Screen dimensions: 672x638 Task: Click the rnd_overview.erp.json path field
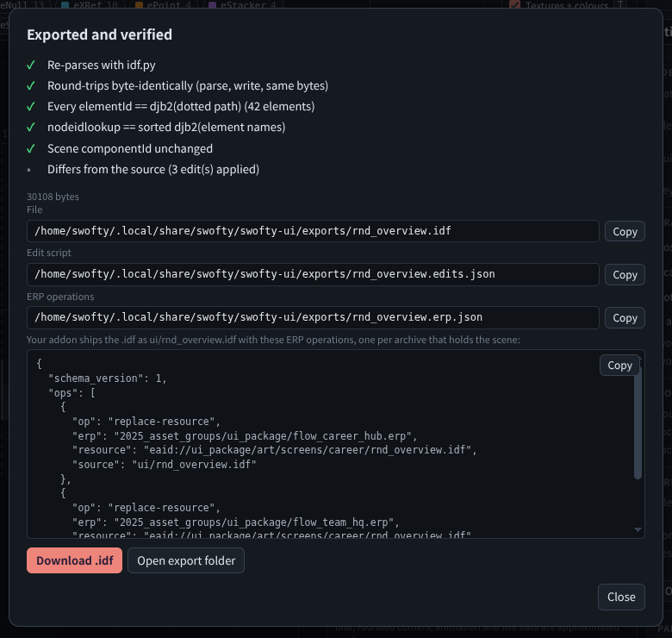click(313, 317)
